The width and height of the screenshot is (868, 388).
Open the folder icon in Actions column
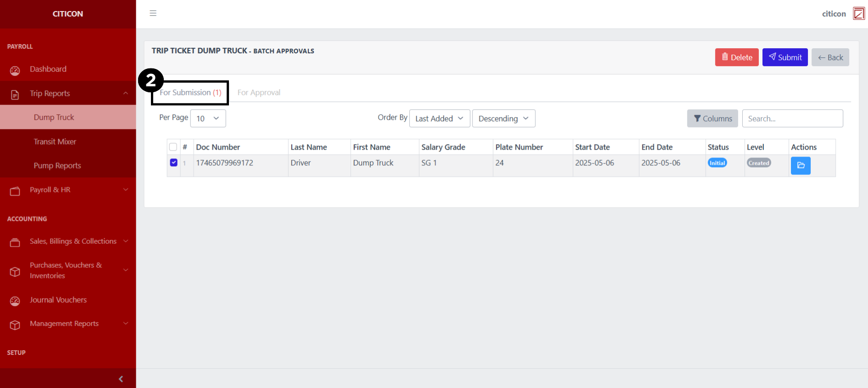(801, 166)
